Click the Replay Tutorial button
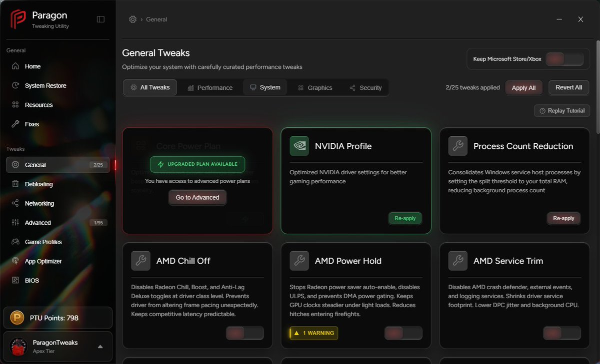Image resolution: width=600 pixels, height=364 pixels. (x=562, y=111)
